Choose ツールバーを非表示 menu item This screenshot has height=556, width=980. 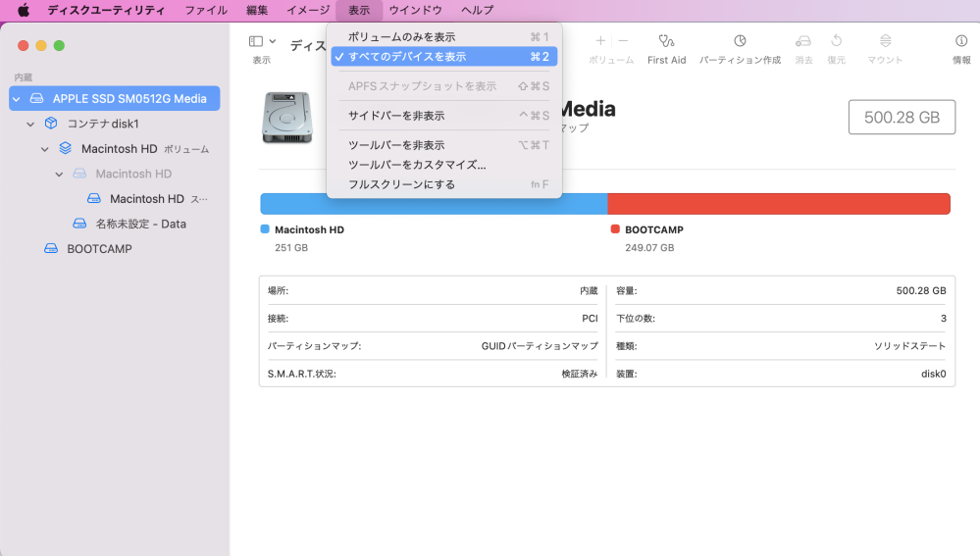443,145
